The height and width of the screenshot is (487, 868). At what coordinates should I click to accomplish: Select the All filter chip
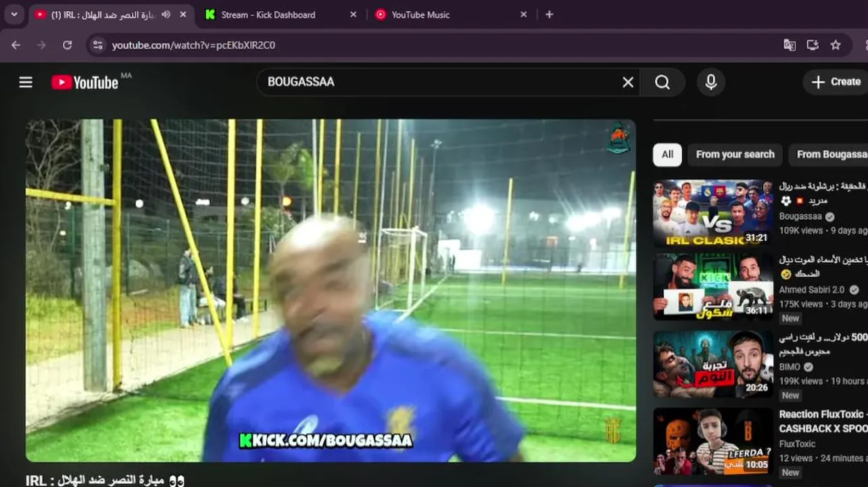(667, 154)
